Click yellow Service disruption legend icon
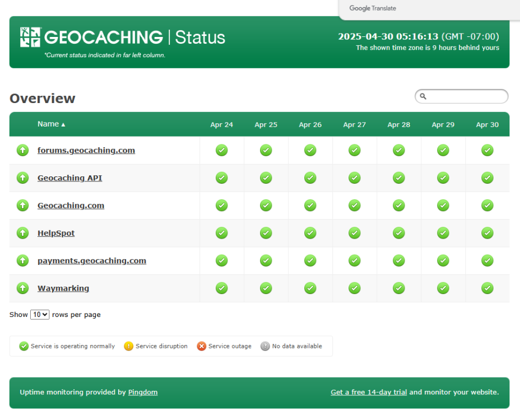The image size is (520, 420). [128, 346]
